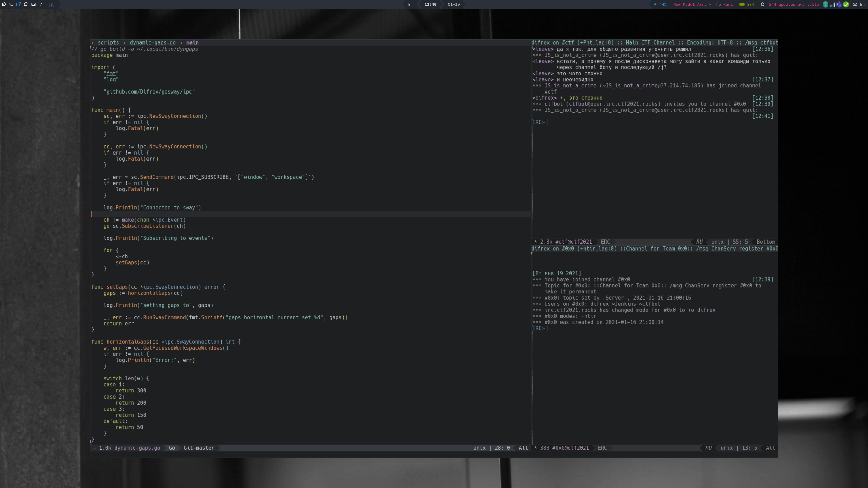
Task: Click the [S] mode indicator in the bar
Action: [52, 4]
